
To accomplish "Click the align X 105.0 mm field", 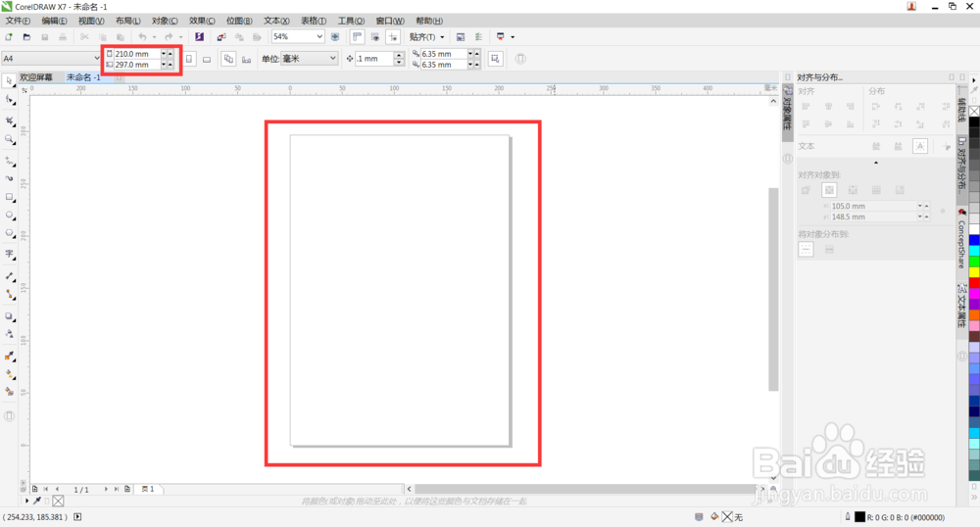I will click(x=872, y=206).
